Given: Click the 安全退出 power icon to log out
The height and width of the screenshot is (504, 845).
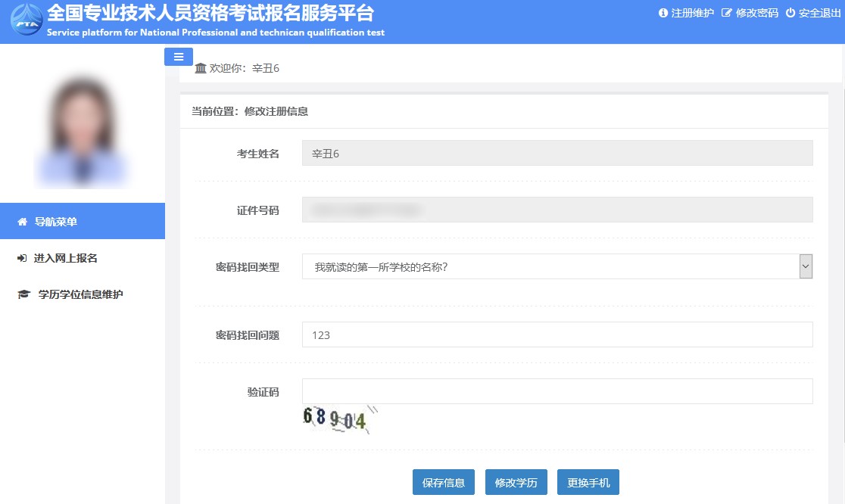Looking at the screenshot, I should pyautogui.click(x=790, y=13).
